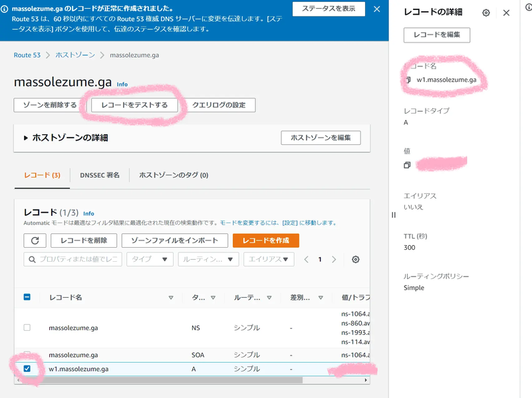The height and width of the screenshot is (398, 532).
Task: Sort by ルーテ... column arrow
Action: point(269,298)
